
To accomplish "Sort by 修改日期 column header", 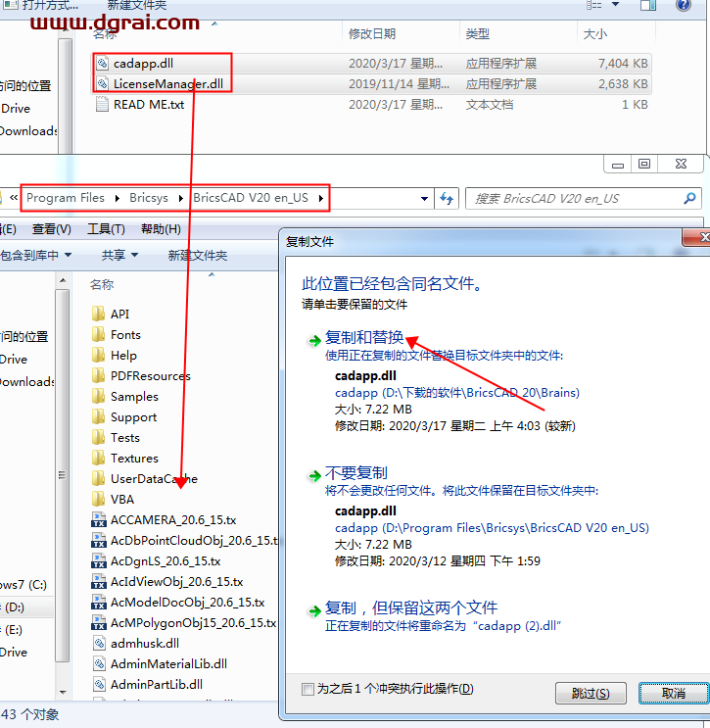I will click(x=372, y=33).
